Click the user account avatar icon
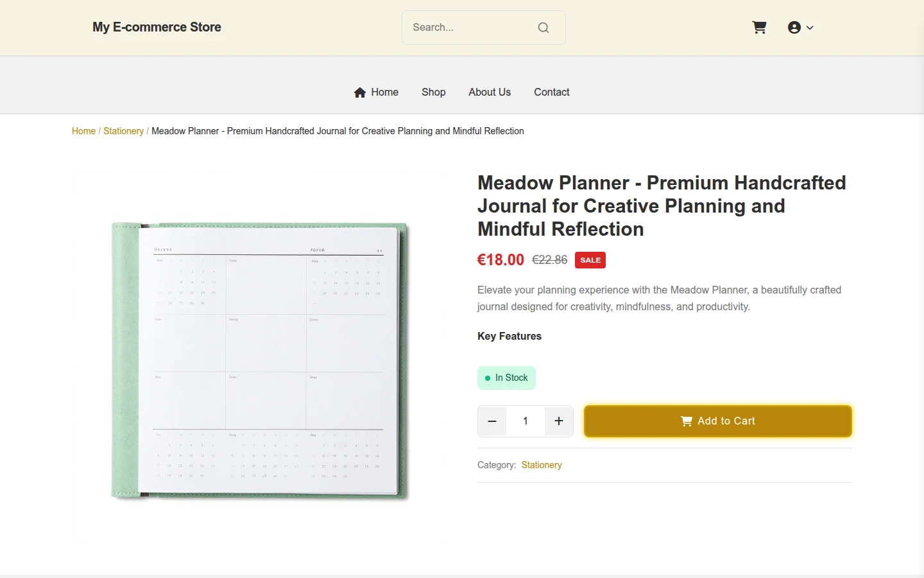 coord(794,27)
